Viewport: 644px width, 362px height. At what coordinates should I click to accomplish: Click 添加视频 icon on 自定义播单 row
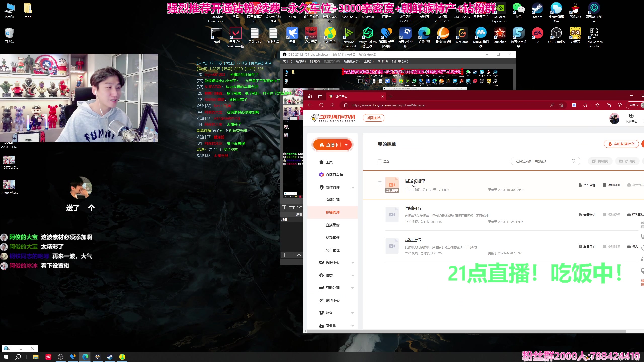pos(605,185)
